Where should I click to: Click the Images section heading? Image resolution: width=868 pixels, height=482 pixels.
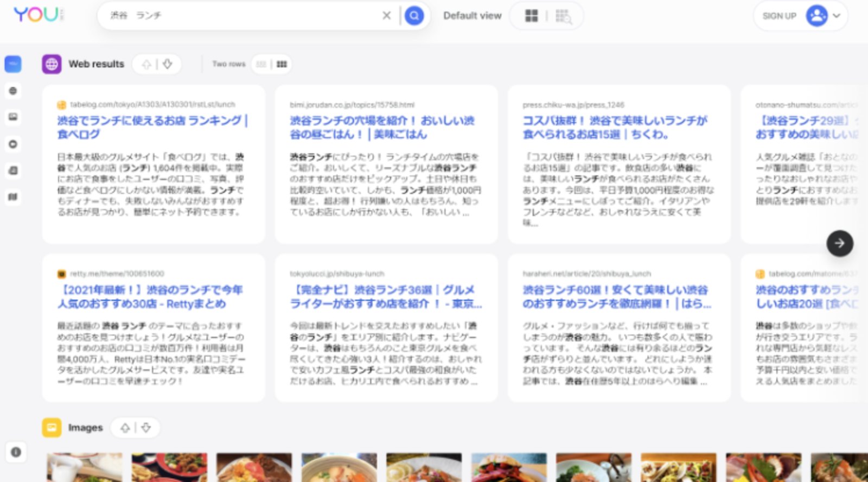pyautogui.click(x=85, y=428)
